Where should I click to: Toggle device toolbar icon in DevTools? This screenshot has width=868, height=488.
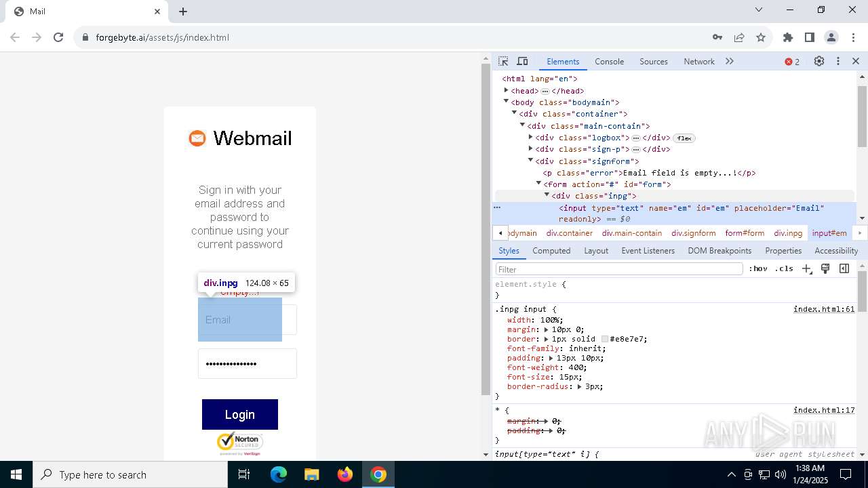522,61
